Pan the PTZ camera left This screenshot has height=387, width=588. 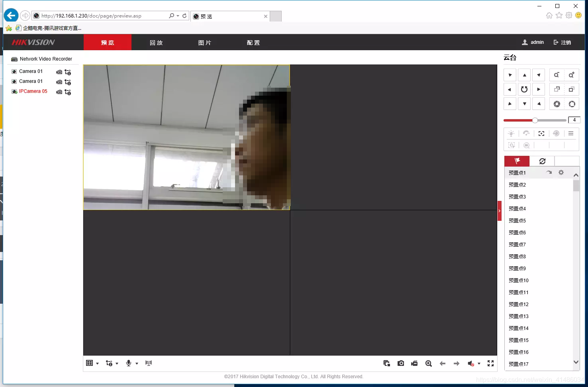click(x=510, y=89)
